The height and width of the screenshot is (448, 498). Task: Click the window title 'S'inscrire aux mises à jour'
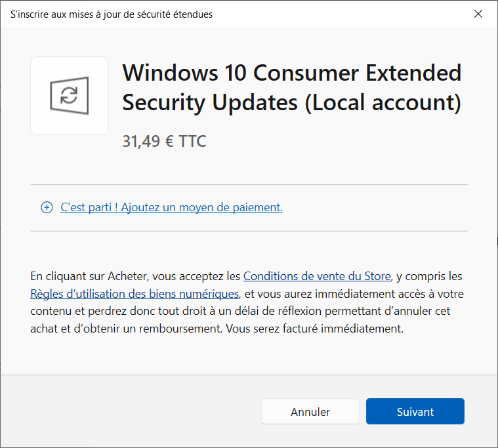[112, 14]
